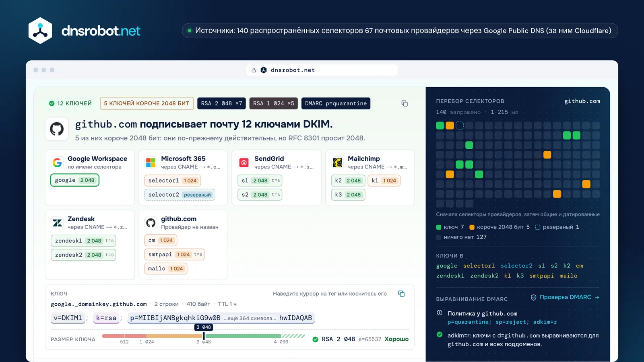644x362 pixels.
Task: Select the k3 2048 Mailchimp tag
Action: point(348,195)
